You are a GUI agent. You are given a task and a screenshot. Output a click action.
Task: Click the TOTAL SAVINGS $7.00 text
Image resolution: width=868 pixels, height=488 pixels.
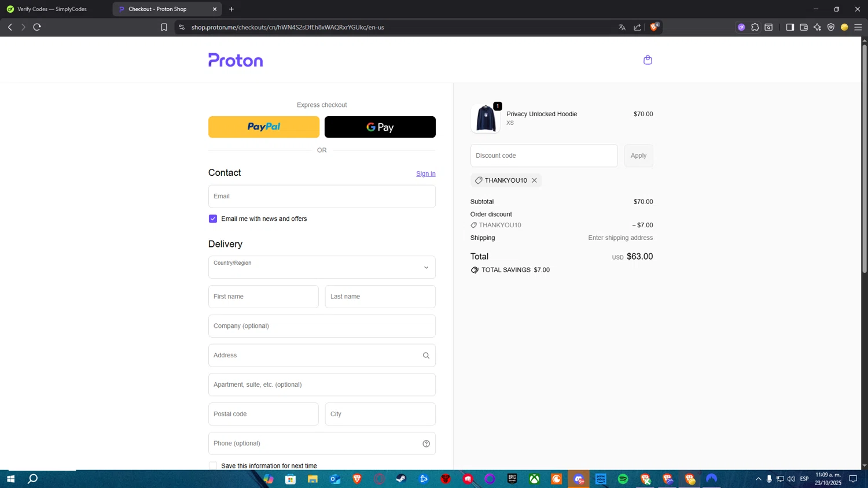[x=516, y=270]
